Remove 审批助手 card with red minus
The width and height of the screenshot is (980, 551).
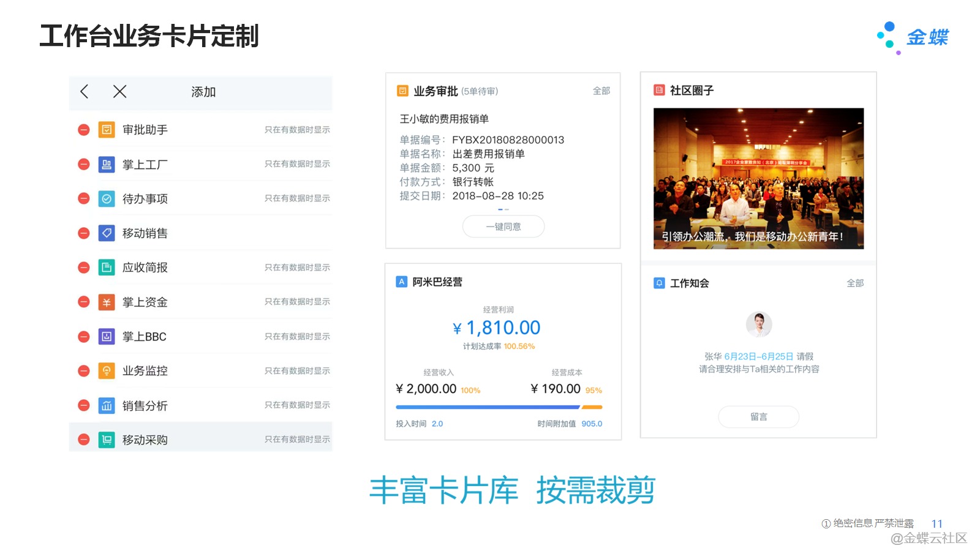84,130
